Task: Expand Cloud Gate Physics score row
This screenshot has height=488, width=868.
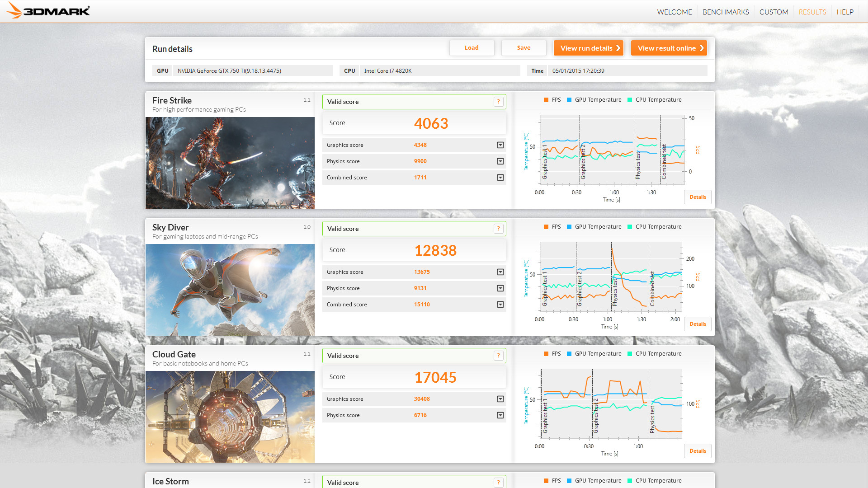Action: [500, 415]
